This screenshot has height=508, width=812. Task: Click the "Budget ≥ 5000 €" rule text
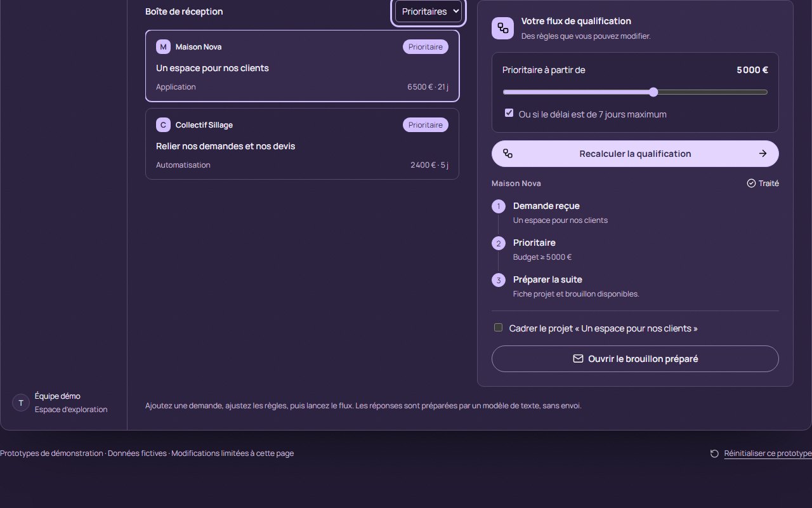coord(542,257)
